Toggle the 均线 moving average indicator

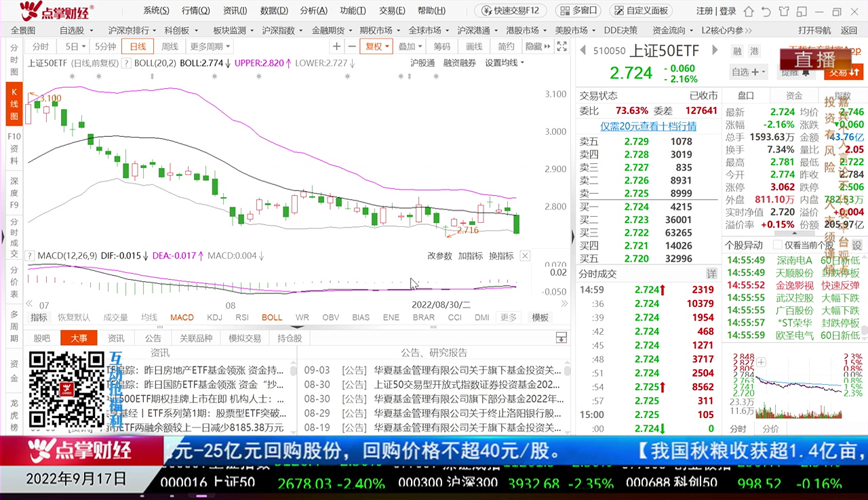coord(149,317)
